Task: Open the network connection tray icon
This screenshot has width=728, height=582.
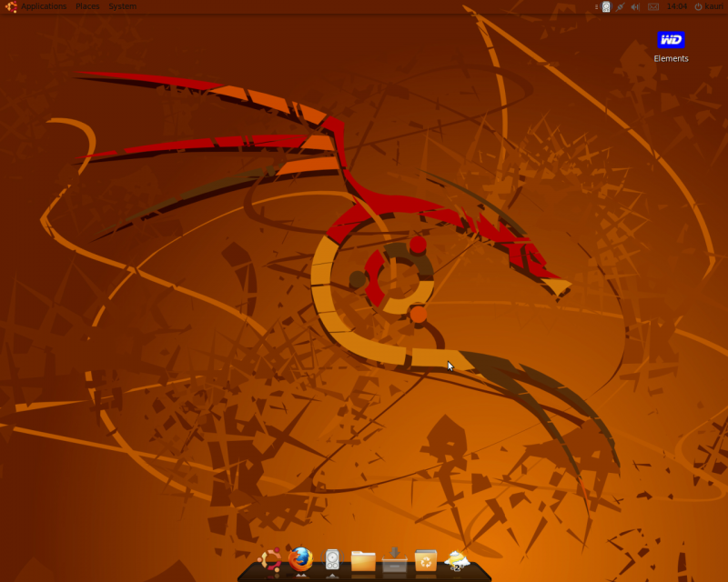Action: [x=621, y=6]
